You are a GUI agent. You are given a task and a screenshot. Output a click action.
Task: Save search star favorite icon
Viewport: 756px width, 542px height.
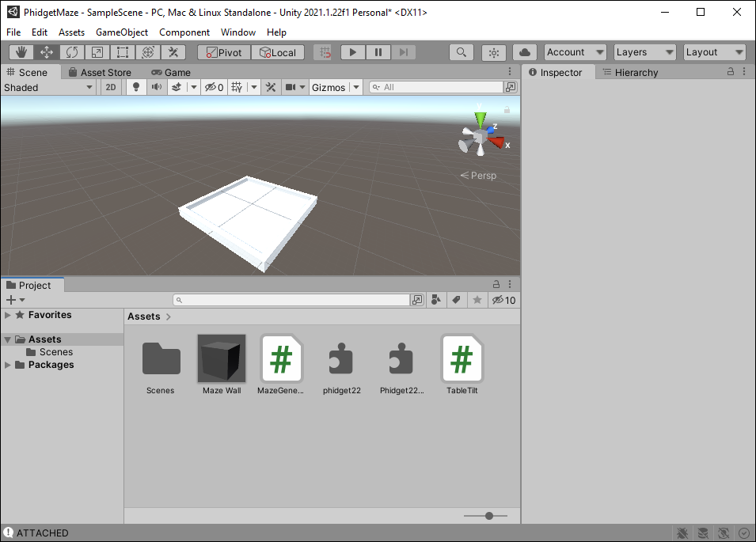point(477,300)
